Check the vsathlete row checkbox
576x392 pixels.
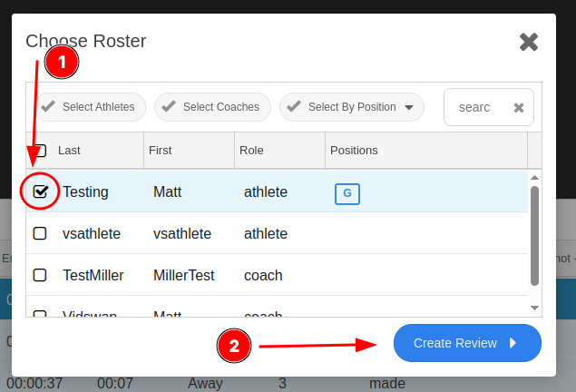(40, 233)
